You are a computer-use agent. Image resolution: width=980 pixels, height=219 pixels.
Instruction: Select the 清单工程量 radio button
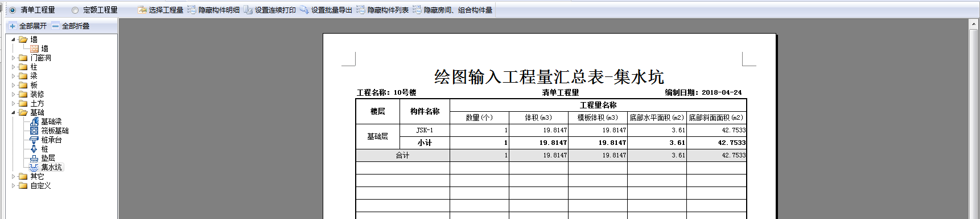point(13,10)
